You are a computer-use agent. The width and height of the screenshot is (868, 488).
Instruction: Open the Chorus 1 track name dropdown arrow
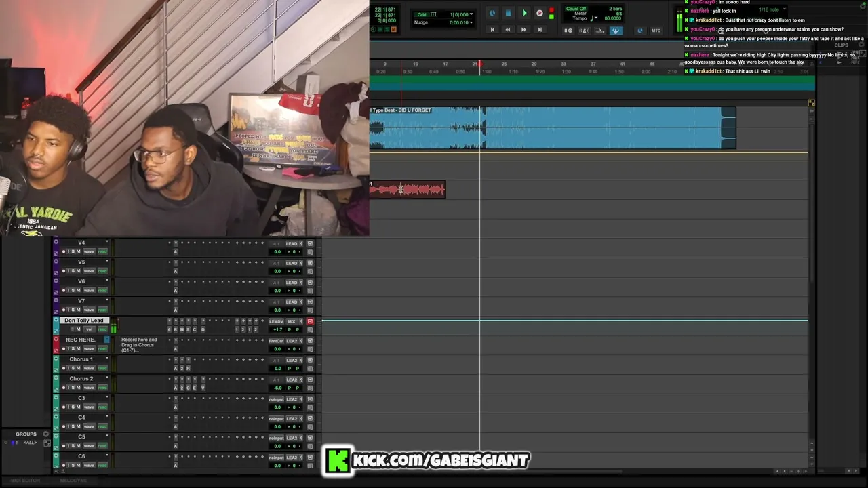pos(106,359)
